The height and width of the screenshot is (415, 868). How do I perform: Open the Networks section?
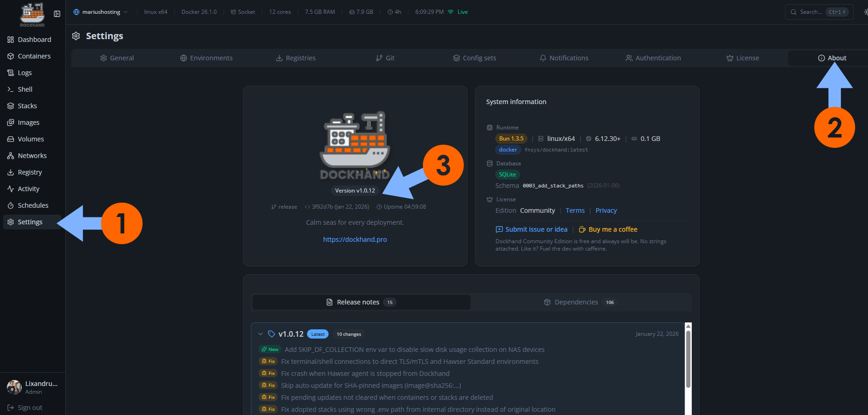pyautogui.click(x=32, y=155)
